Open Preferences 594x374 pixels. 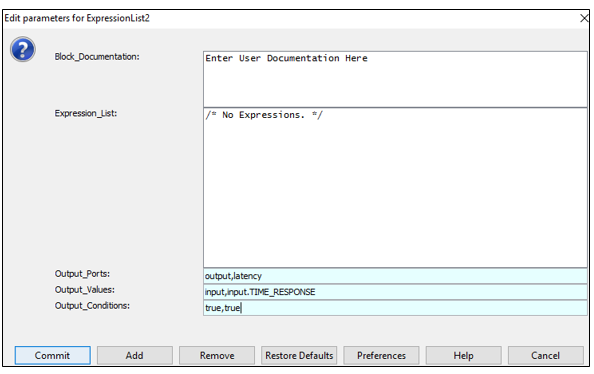pyautogui.click(x=381, y=355)
